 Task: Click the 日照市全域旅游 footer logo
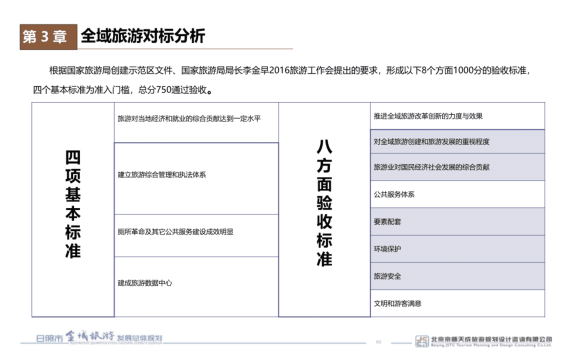pos(99,337)
